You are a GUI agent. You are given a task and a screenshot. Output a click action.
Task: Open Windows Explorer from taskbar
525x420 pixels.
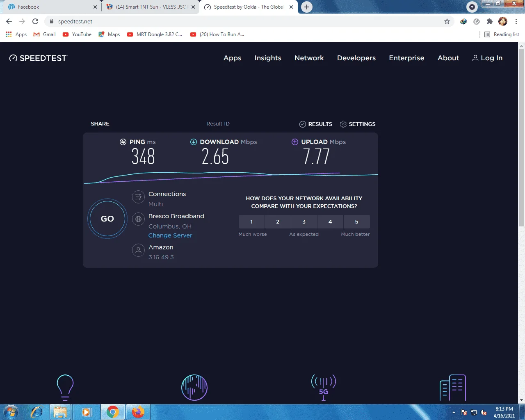pyautogui.click(x=60, y=412)
